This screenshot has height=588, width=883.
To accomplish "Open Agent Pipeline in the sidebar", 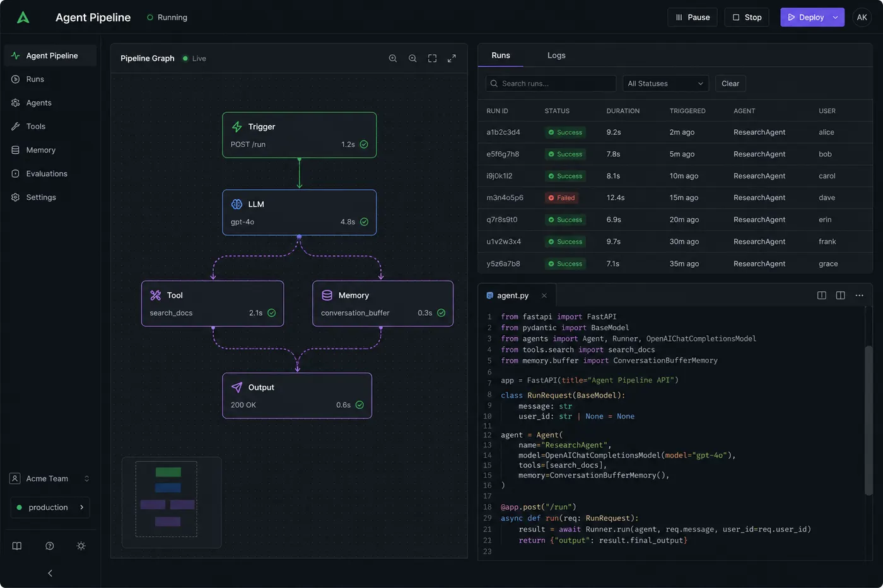I will (50, 55).
